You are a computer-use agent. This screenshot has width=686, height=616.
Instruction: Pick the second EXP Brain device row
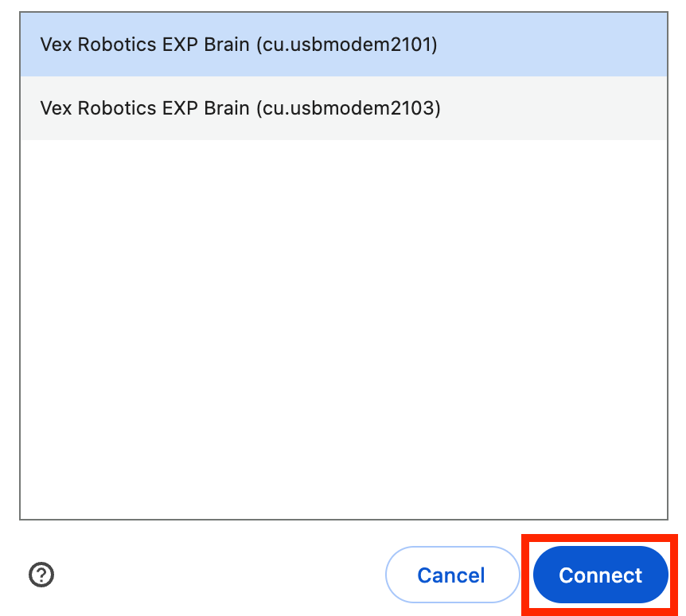click(240, 107)
